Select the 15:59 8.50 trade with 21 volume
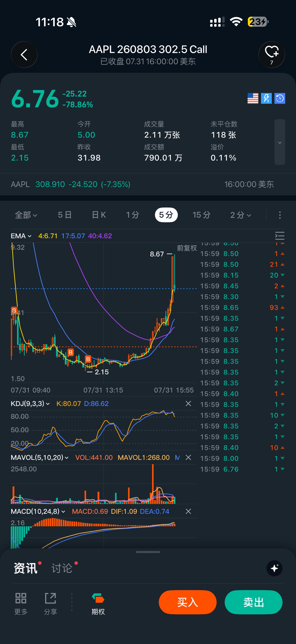 tap(242, 264)
